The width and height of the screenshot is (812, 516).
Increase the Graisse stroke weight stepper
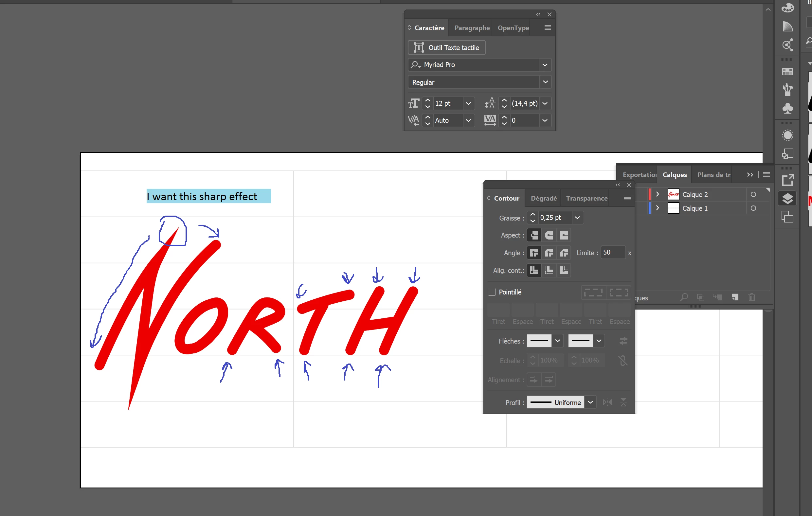click(532, 215)
